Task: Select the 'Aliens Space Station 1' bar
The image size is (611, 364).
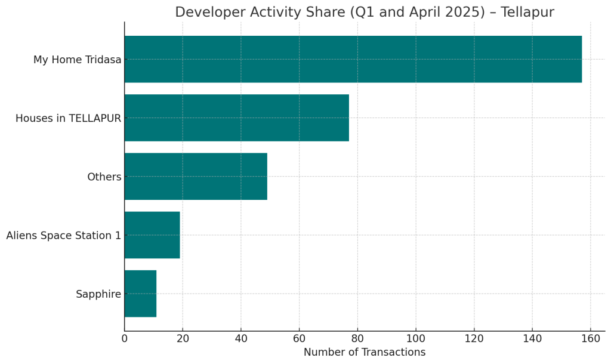Action: click(x=152, y=235)
